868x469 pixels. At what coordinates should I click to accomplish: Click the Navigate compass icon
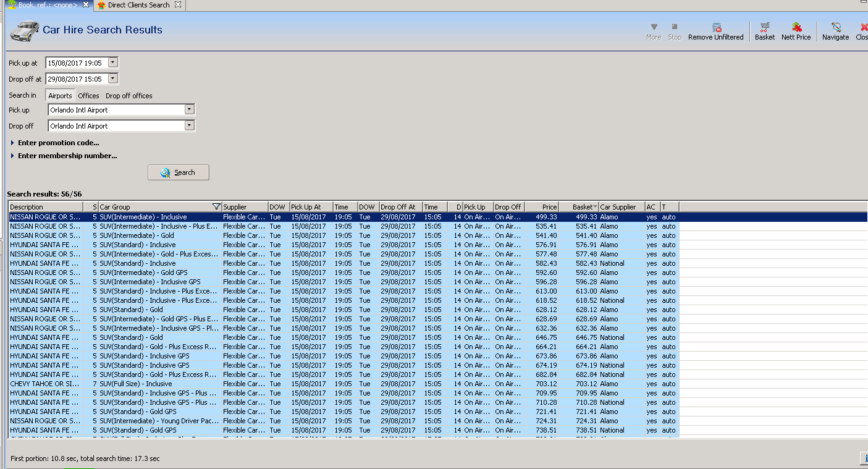tap(835, 28)
